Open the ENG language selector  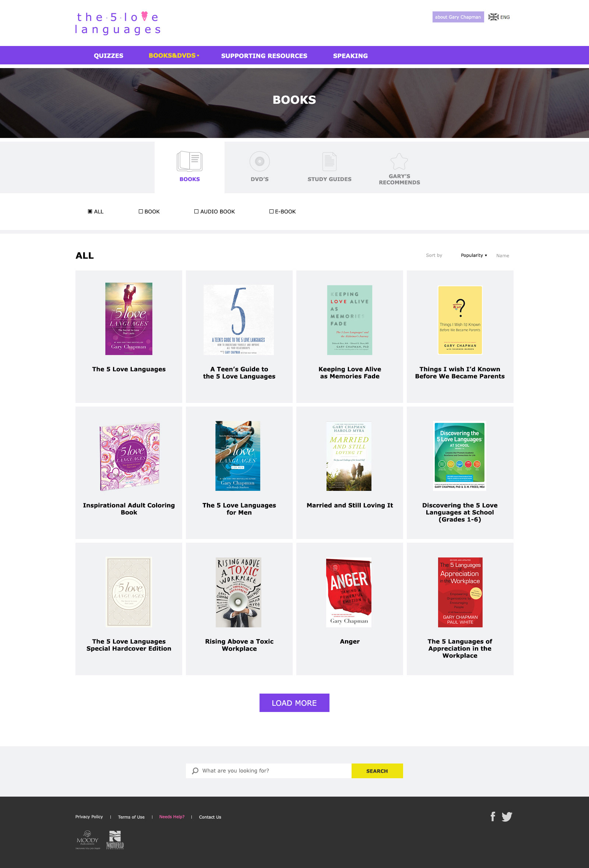tap(505, 17)
